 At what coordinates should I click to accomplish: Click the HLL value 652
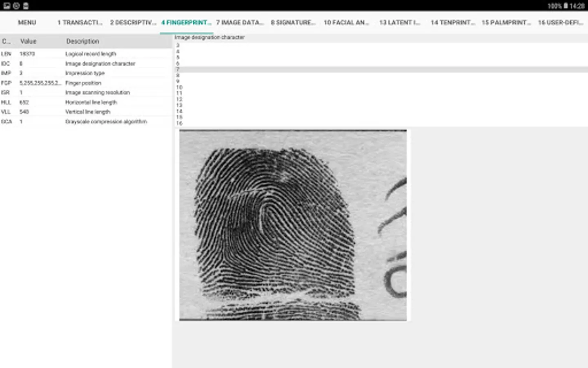[24, 102]
